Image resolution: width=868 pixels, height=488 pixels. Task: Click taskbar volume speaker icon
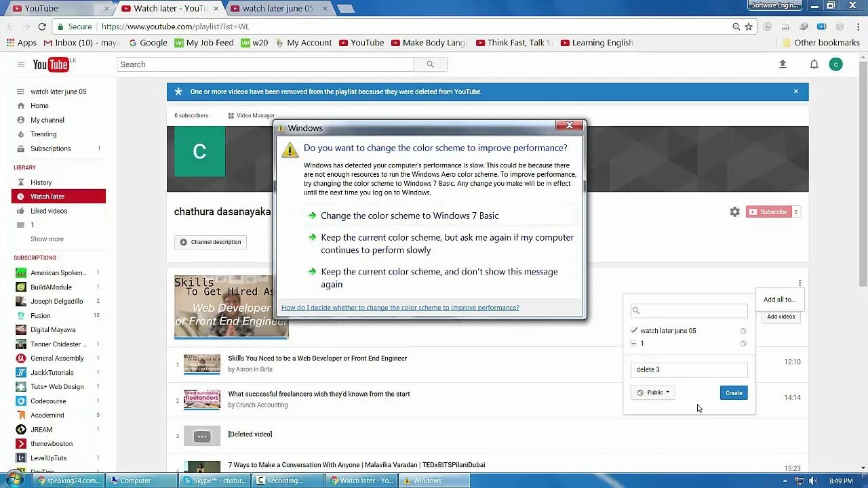813,481
